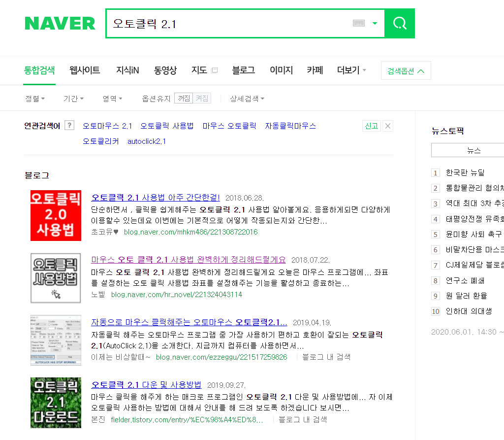Open URL blog.naver.com/ezzeggu/221517259826
Viewport: 504px width, 440px height.
[x=221, y=357]
